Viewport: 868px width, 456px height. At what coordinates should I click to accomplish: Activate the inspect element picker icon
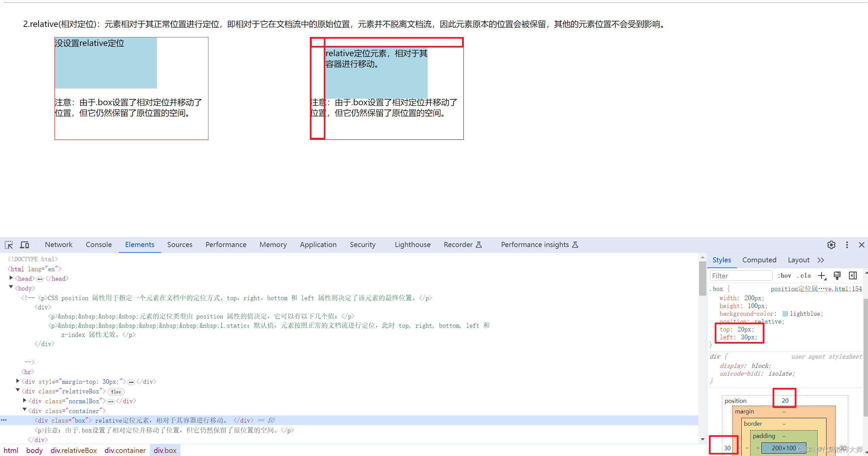9,245
